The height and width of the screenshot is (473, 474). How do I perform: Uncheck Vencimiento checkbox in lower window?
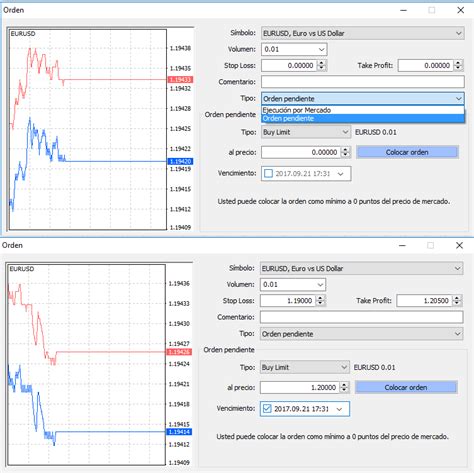pyautogui.click(x=267, y=409)
